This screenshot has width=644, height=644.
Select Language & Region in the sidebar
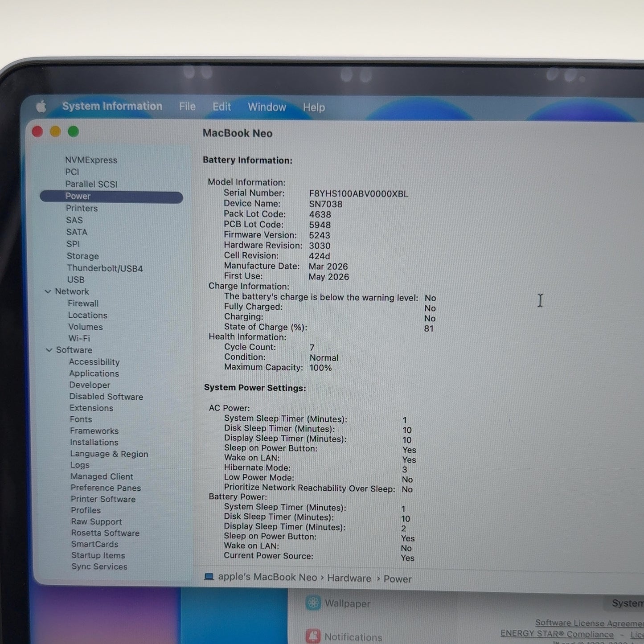109,454
